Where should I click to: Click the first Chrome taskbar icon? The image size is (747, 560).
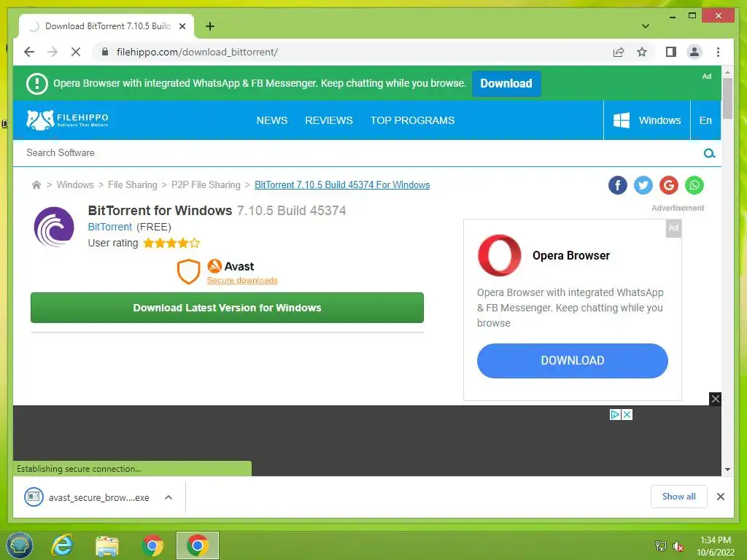(152, 545)
